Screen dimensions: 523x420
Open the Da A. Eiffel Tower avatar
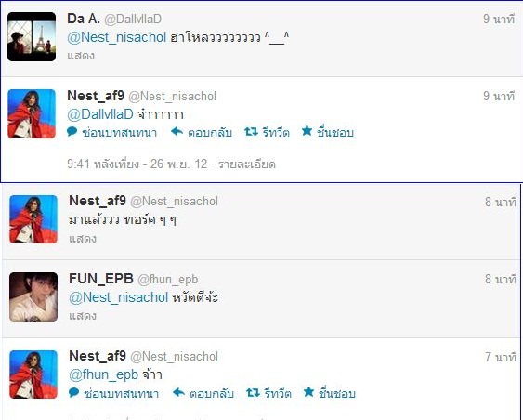(32, 36)
